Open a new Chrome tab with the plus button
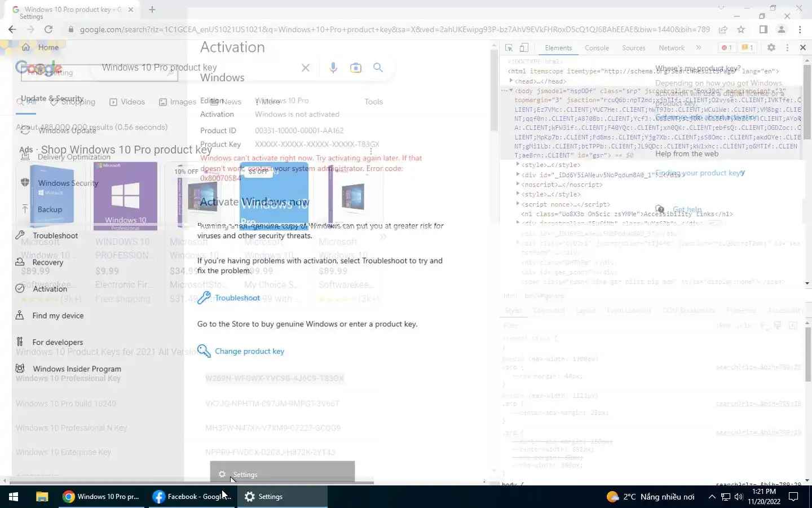Image resolution: width=812 pixels, height=508 pixels. tap(152, 10)
